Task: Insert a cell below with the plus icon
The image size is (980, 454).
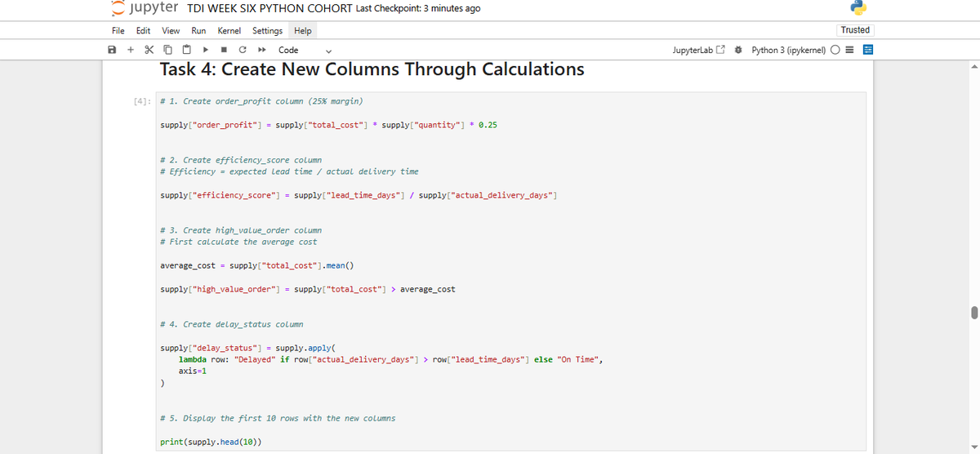Action: [x=130, y=50]
